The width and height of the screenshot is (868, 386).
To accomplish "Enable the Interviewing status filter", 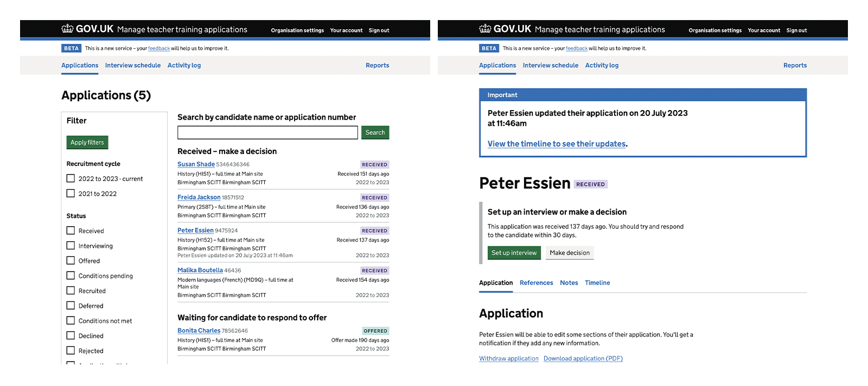I will [x=71, y=246].
